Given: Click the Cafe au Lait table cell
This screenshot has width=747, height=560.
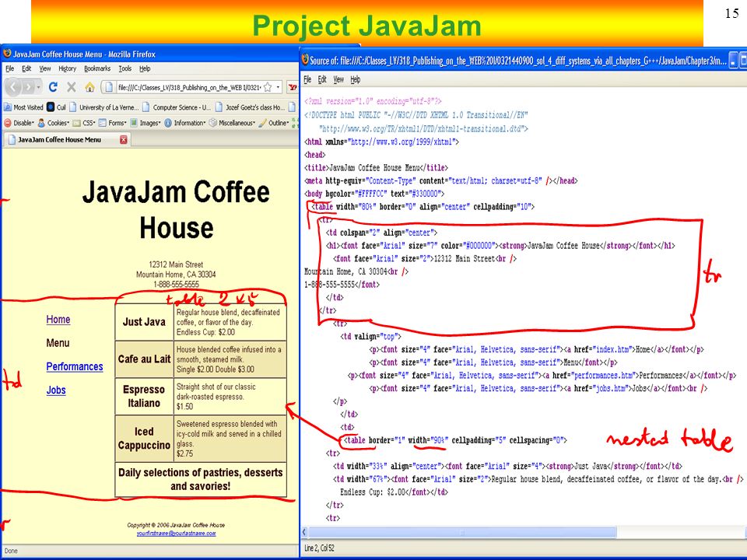Looking at the screenshot, I should pos(145,359).
